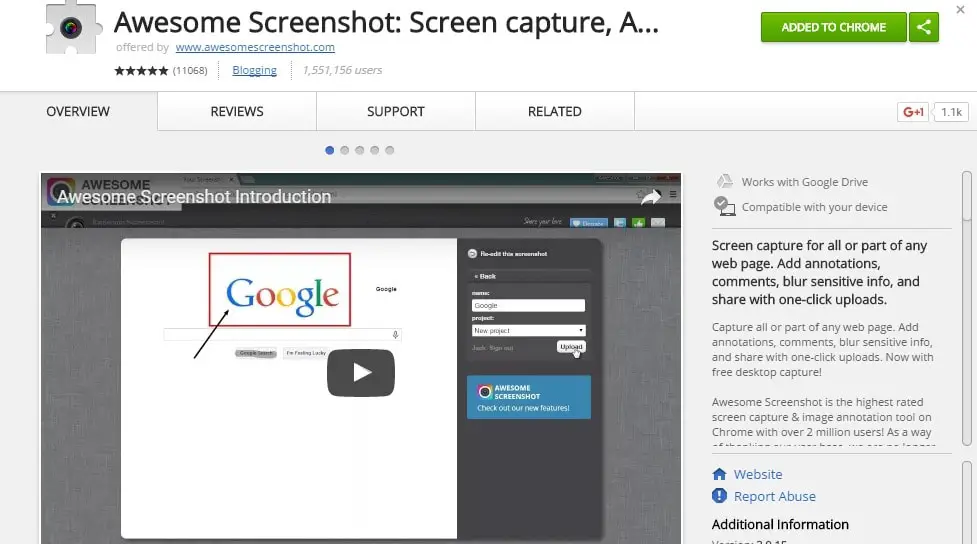Click the G+1 button
Image resolution: width=977 pixels, height=544 pixels.
[x=913, y=112]
